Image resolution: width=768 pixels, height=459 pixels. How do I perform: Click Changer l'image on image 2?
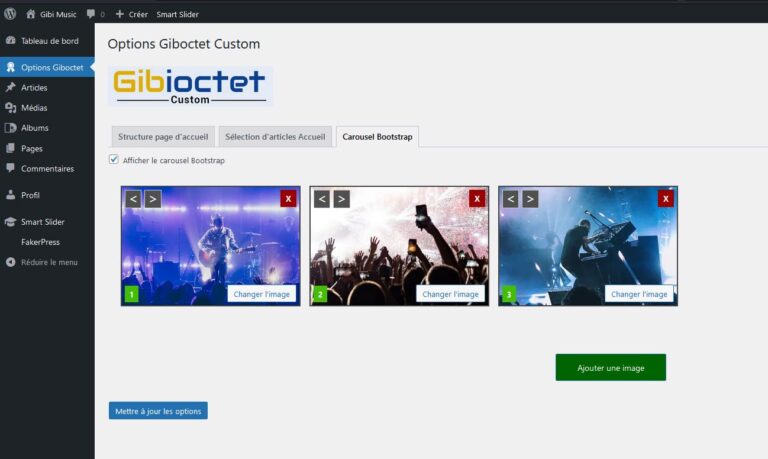point(450,294)
